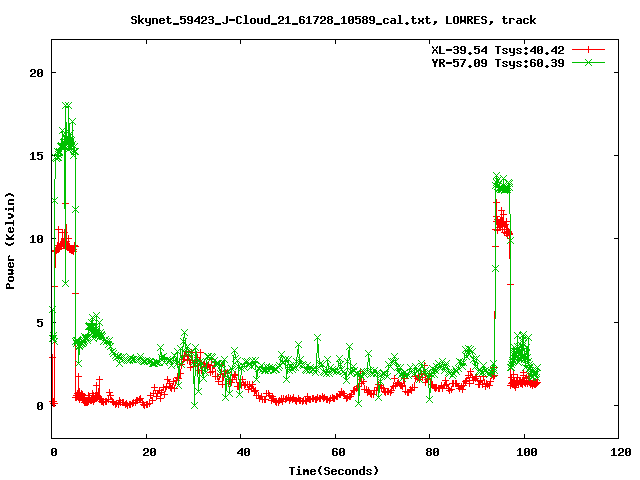Click the x-axis tick label 40
This screenshot has height=480, width=640.
pyautogui.click(x=244, y=452)
